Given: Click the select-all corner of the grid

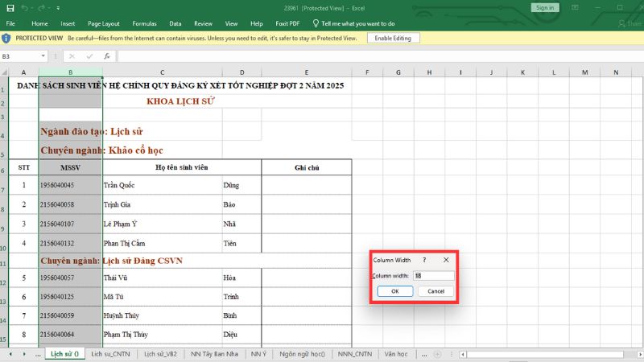Looking at the screenshot, I should pos(6,72).
